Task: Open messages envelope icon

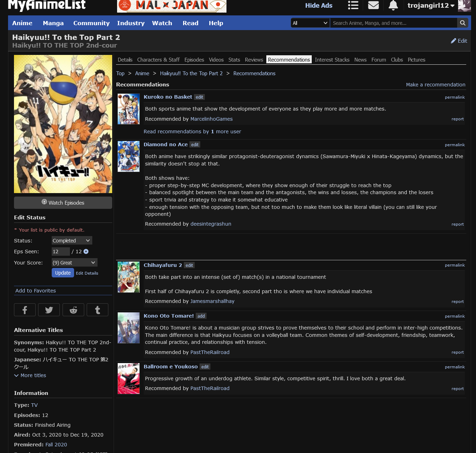Action: point(373,5)
